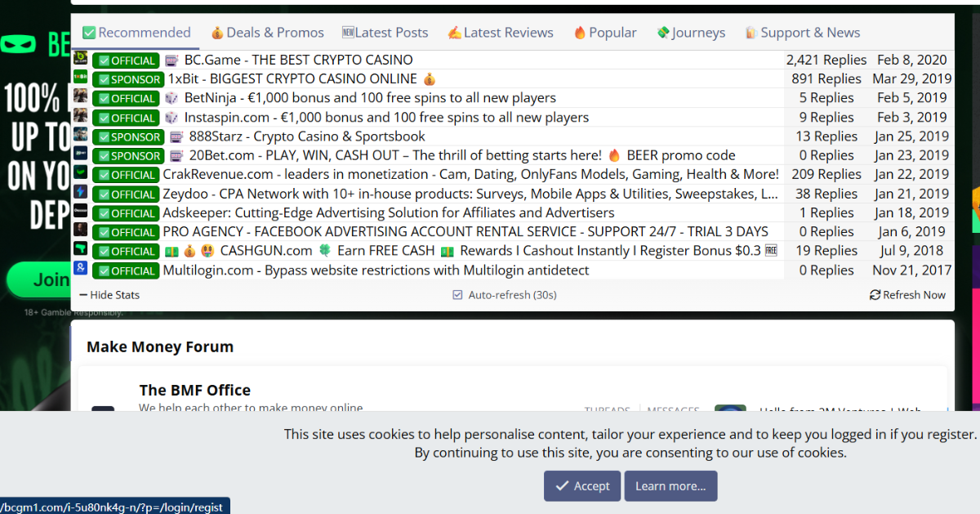Accept the cookies notice
This screenshot has height=514, width=980.
[x=582, y=486]
